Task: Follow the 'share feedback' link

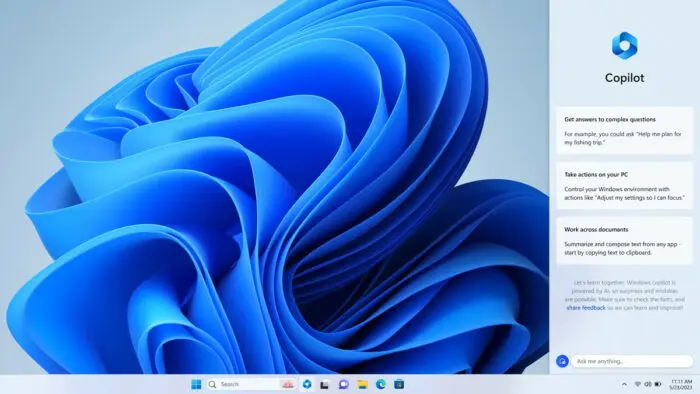Action: point(586,308)
